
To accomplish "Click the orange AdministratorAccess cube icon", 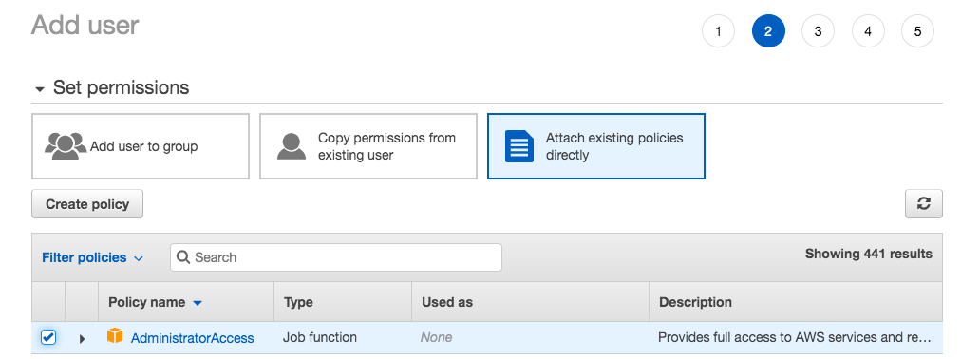I will pyautogui.click(x=115, y=336).
